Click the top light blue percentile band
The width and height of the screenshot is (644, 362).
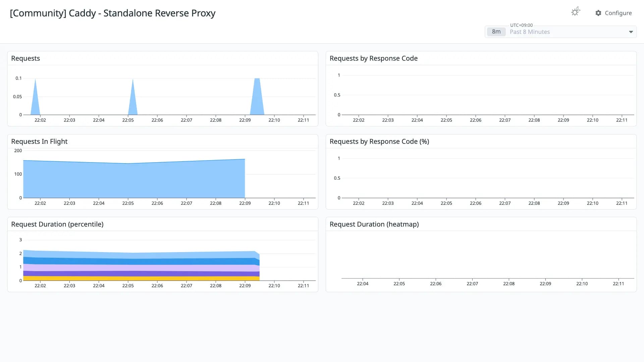pyautogui.click(x=141, y=255)
